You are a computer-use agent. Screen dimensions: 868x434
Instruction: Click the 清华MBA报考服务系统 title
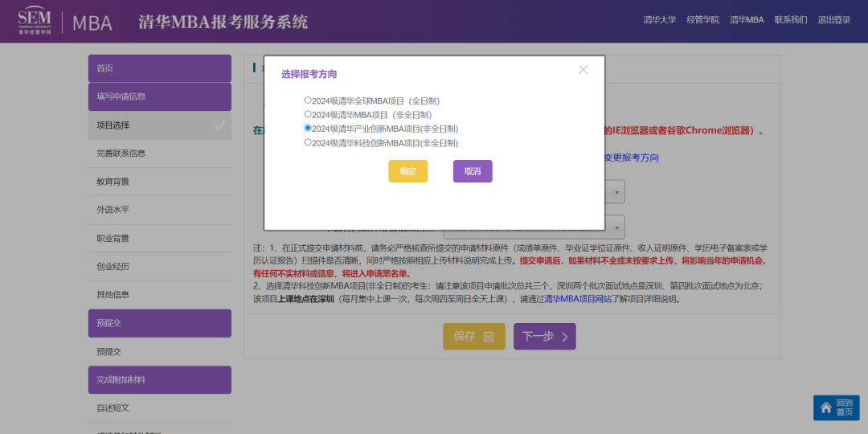(x=223, y=23)
